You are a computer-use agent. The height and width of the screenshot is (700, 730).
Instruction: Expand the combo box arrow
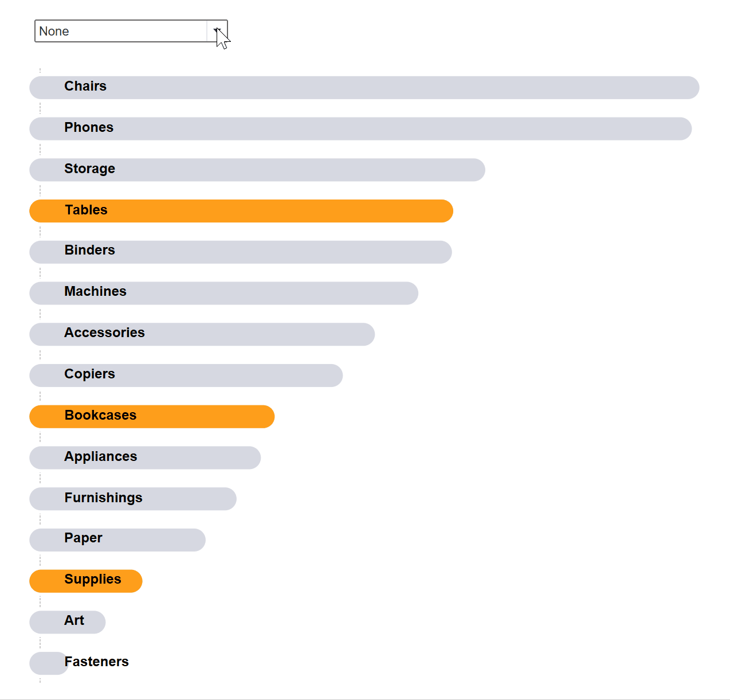coord(217,30)
